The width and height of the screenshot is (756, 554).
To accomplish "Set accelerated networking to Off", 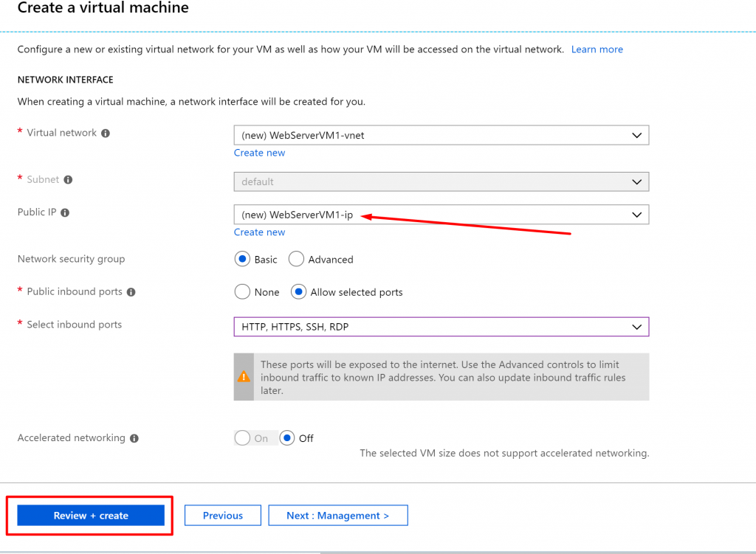I will click(x=287, y=438).
